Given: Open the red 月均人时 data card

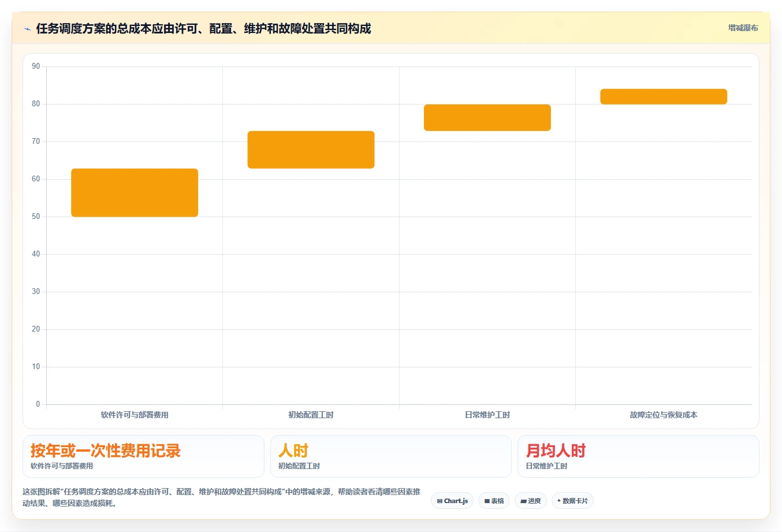Looking at the screenshot, I should coord(638,456).
